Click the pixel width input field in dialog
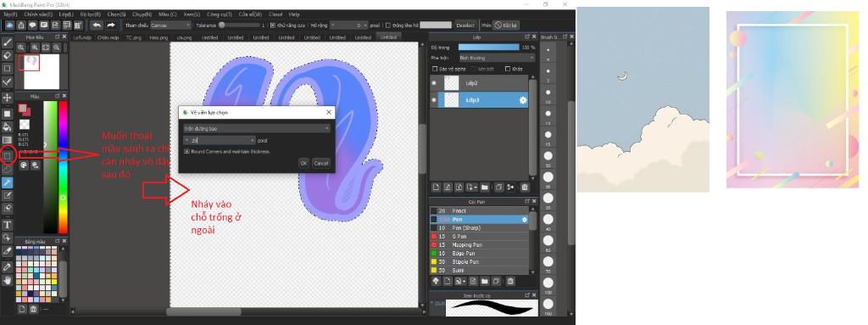This screenshot has width=868, height=325. coord(220,140)
